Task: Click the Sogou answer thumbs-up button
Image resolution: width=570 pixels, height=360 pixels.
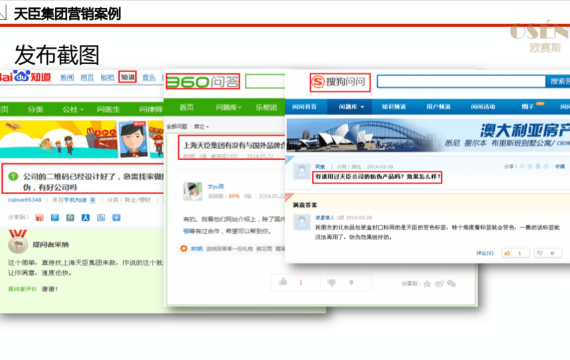Action: pos(514,253)
